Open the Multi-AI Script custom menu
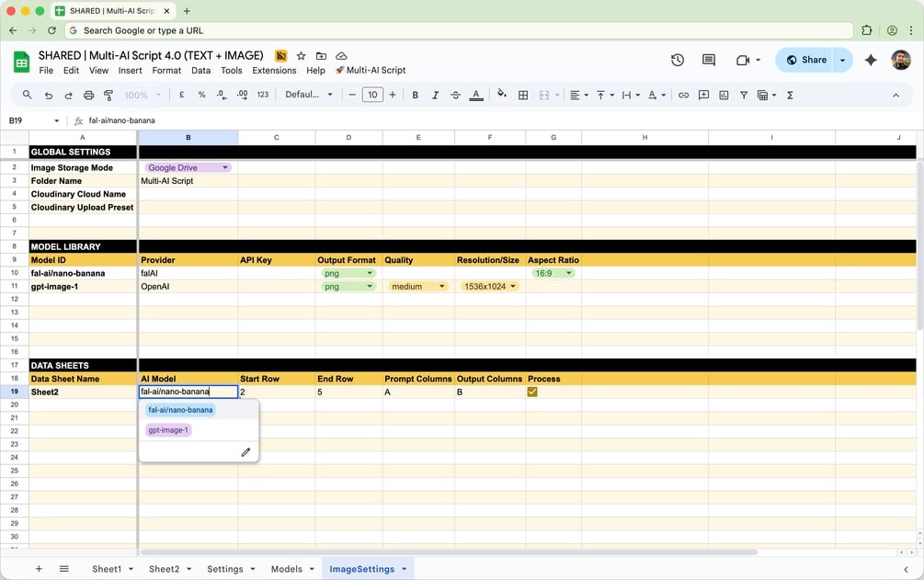The image size is (924, 580). (371, 70)
